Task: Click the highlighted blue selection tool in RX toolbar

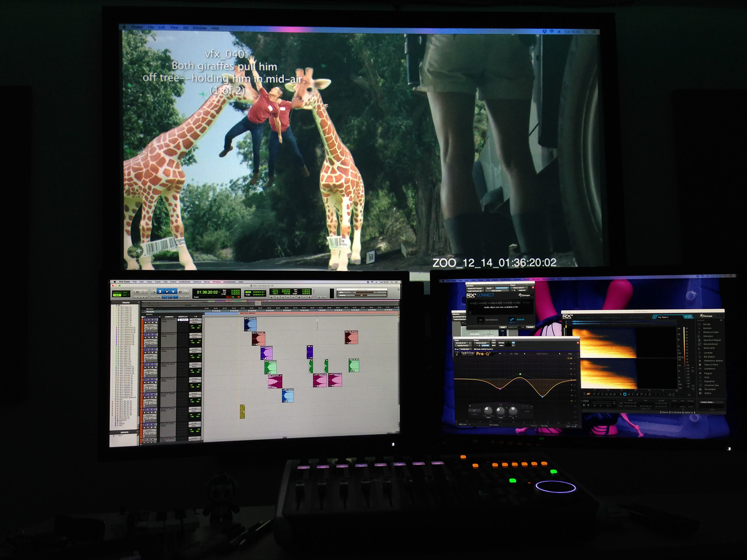Action: click(x=625, y=394)
